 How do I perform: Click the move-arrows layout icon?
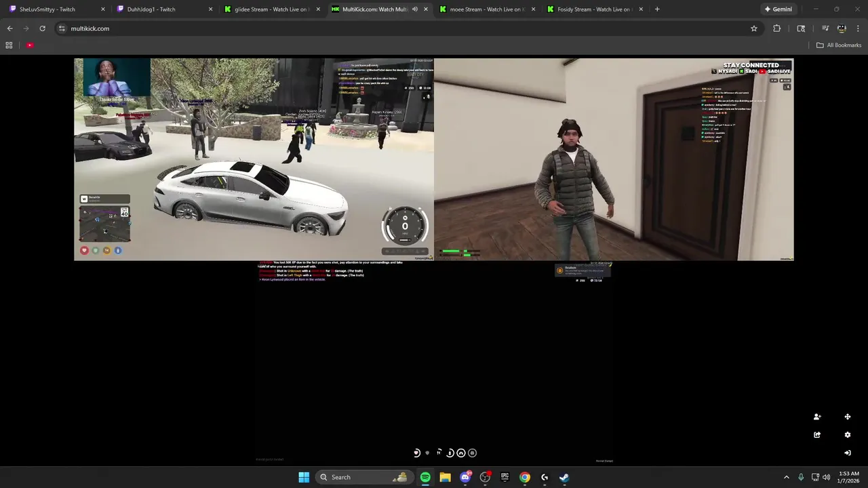click(847, 417)
